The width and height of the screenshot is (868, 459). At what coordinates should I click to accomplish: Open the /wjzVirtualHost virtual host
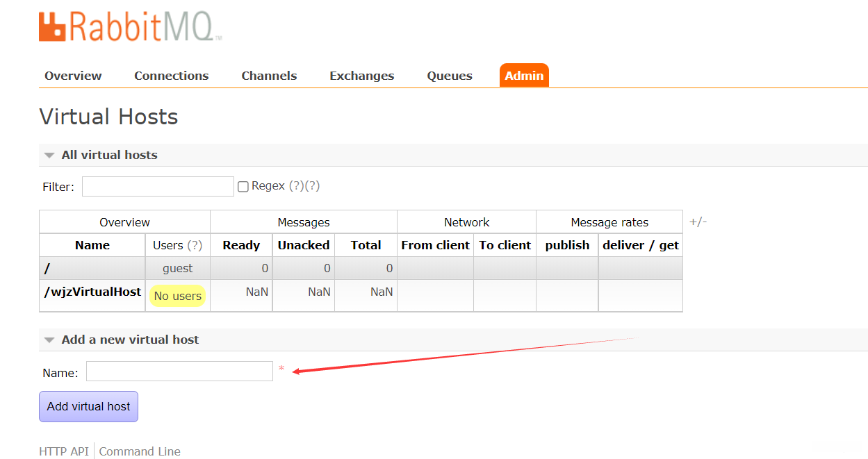[92, 292]
